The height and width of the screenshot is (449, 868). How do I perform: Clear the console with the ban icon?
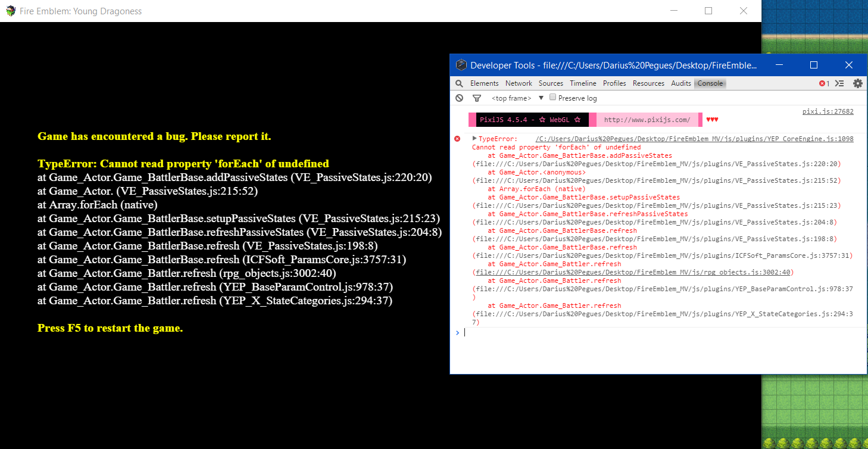tap(460, 98)
